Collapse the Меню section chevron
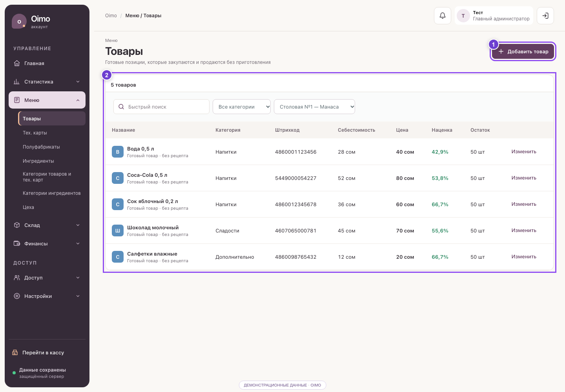Image resolution: width=565 pixels, height=392 pixels. point(78,100)
